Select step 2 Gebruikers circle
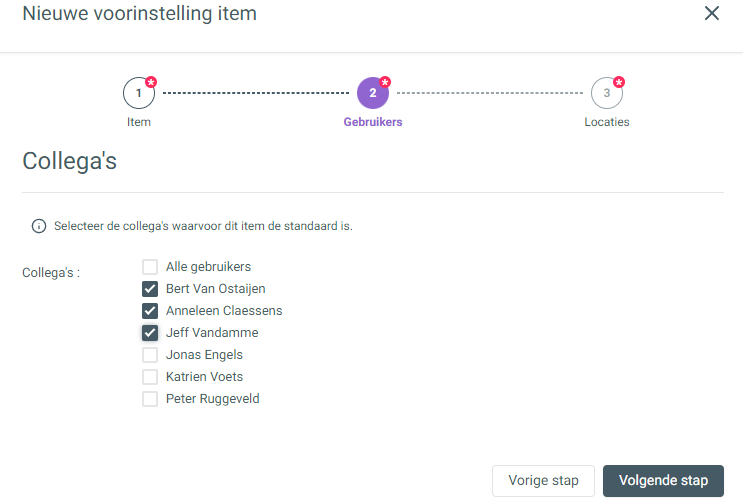 pos(373,93)
